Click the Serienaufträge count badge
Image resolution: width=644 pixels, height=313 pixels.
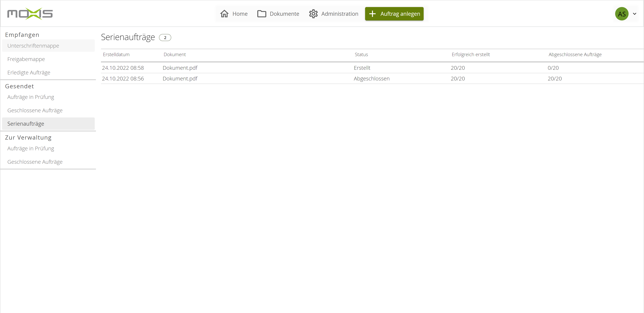coord(165,38)
